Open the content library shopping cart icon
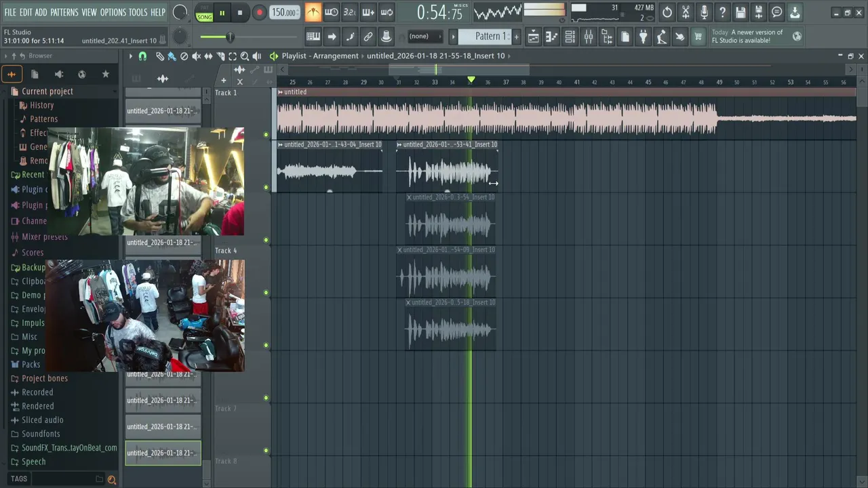The width and height of the screenshot is (868, 488). (698, 37)
